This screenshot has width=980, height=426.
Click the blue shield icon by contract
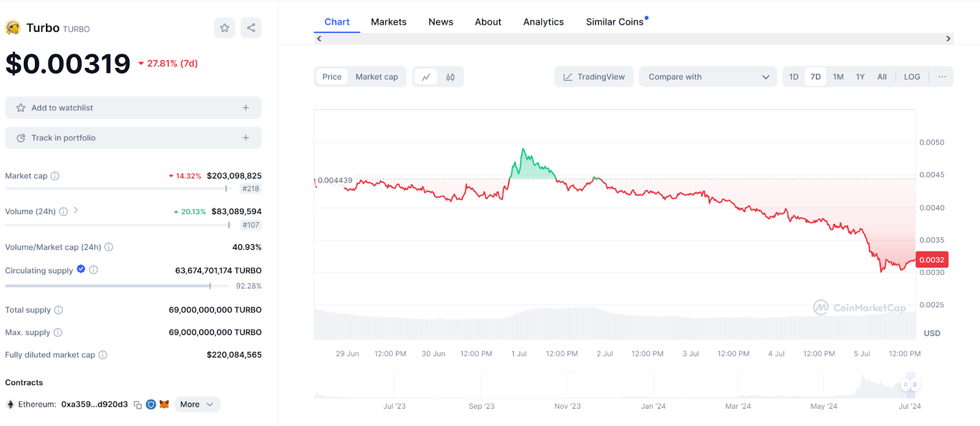[151, 405]
